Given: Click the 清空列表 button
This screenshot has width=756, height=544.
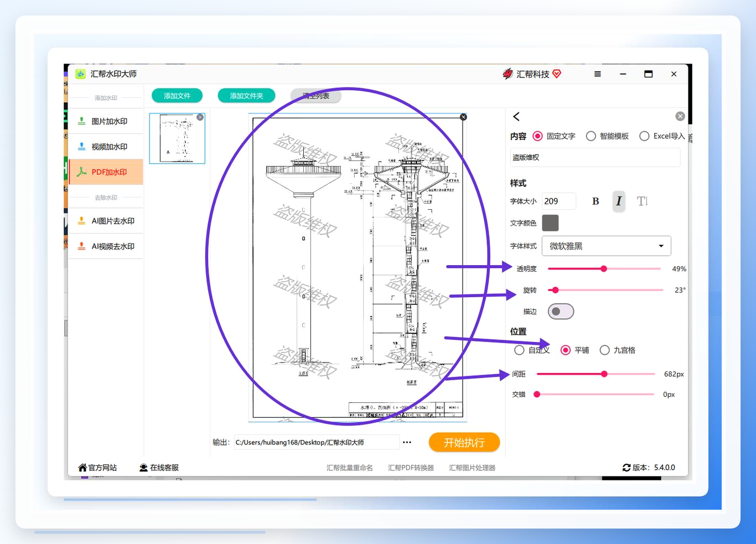Looking at the screenshot, I should (315, 96).
